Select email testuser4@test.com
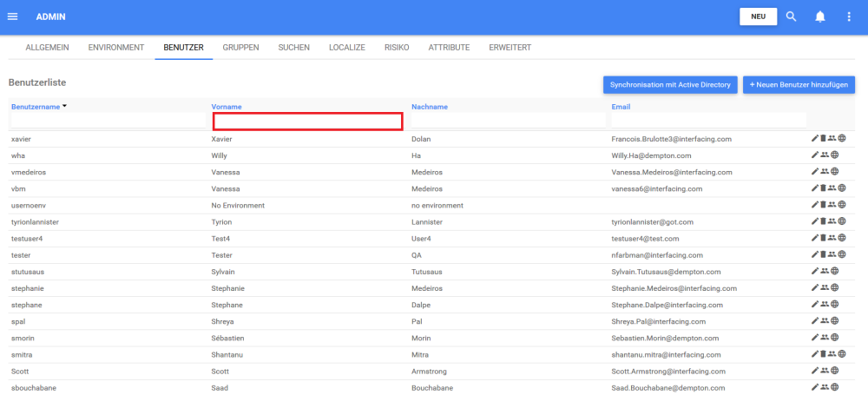This screenshot has width=868, height=395. (646, 238)
